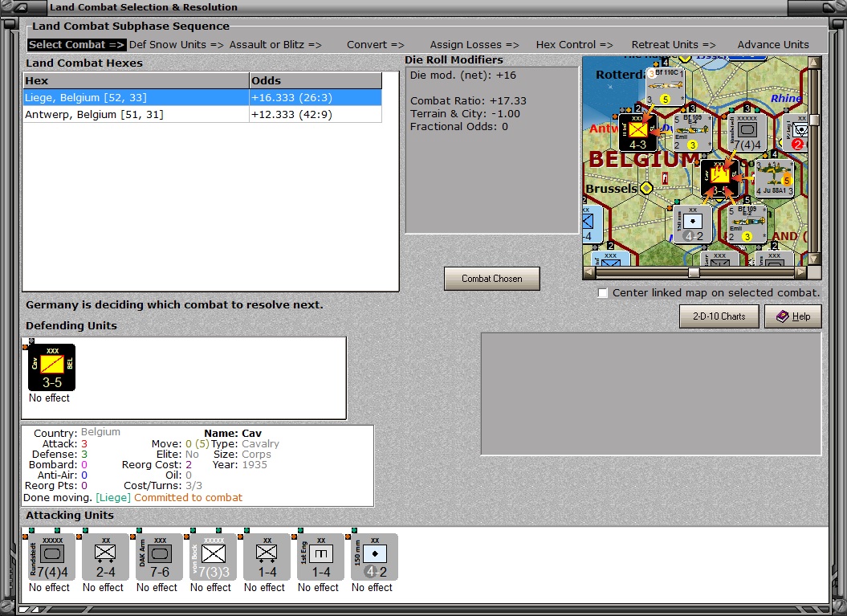Select the 1-4 infantry division in Attacking Units
Screen dimensions: 847x616
point(267,557)
